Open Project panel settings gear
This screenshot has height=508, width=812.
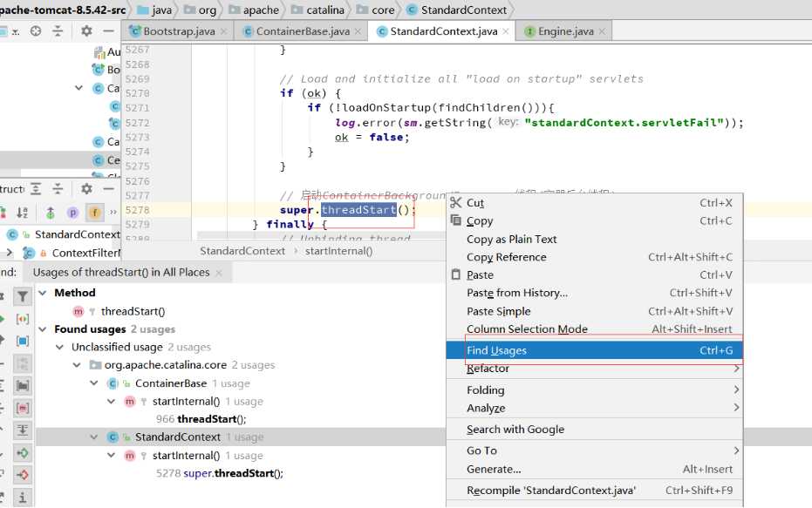click(x=86, y=31)
